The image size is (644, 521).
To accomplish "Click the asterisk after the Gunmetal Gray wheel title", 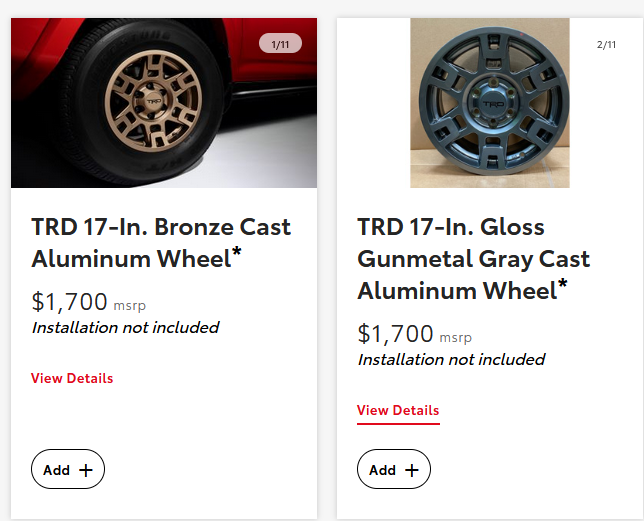I will click(563, 287).
